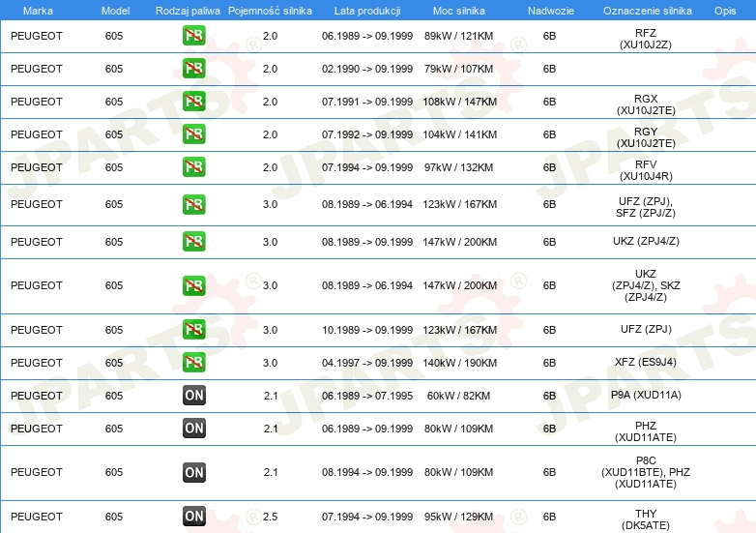The width and height of the screenshot is (756, 533).
Task: Click petrol fuel icon in 79kW / 107KM row
Action: [193, 69]
